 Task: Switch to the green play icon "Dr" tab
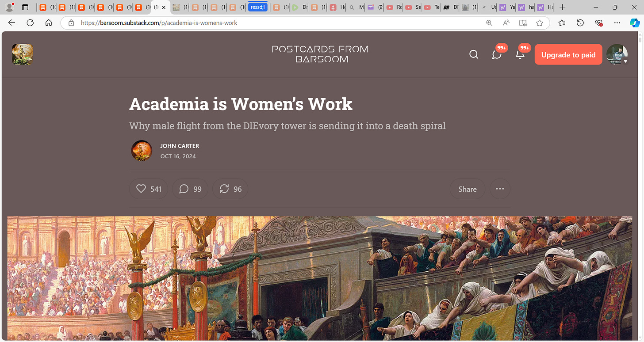(299, 8)
